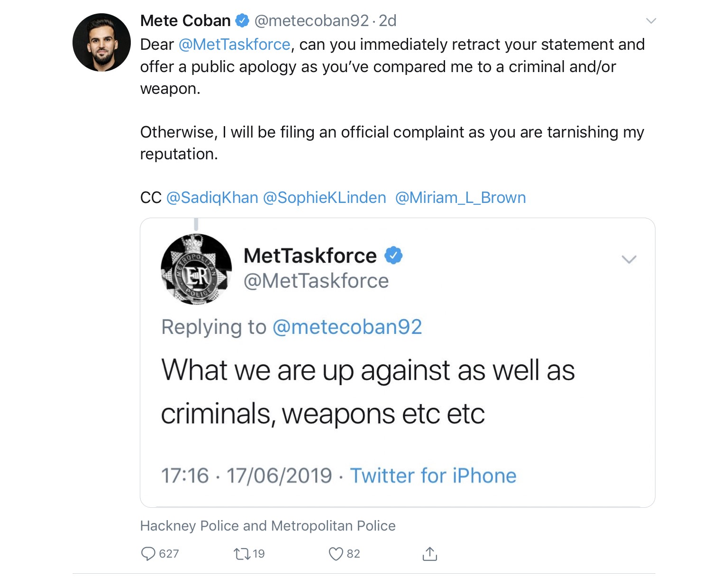Click the MetTaskforce display name
The width and height of the screenshot is (728, 578).
tap(310, 256)
